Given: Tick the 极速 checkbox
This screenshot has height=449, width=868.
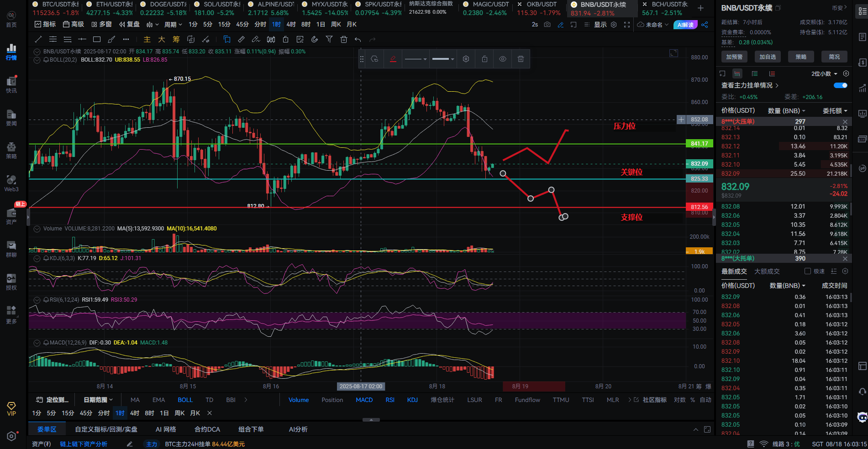Looking at the screenshot, I should 807,271.
